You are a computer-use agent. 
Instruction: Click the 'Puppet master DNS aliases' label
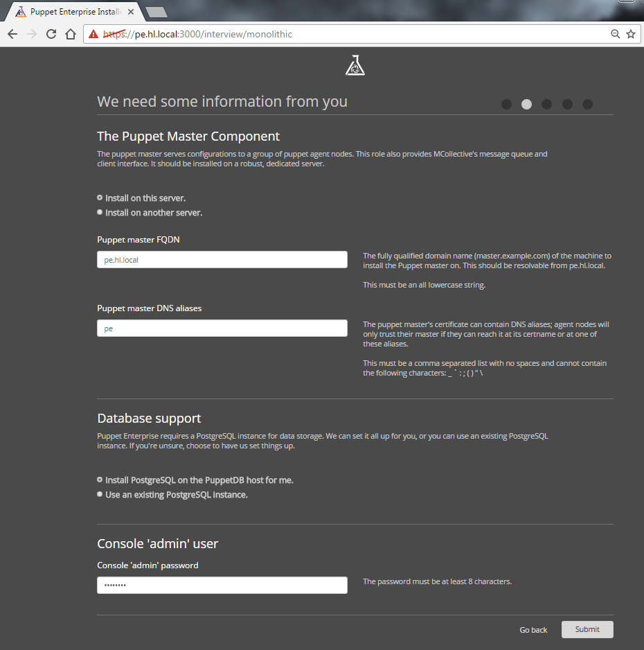[150, 308]
